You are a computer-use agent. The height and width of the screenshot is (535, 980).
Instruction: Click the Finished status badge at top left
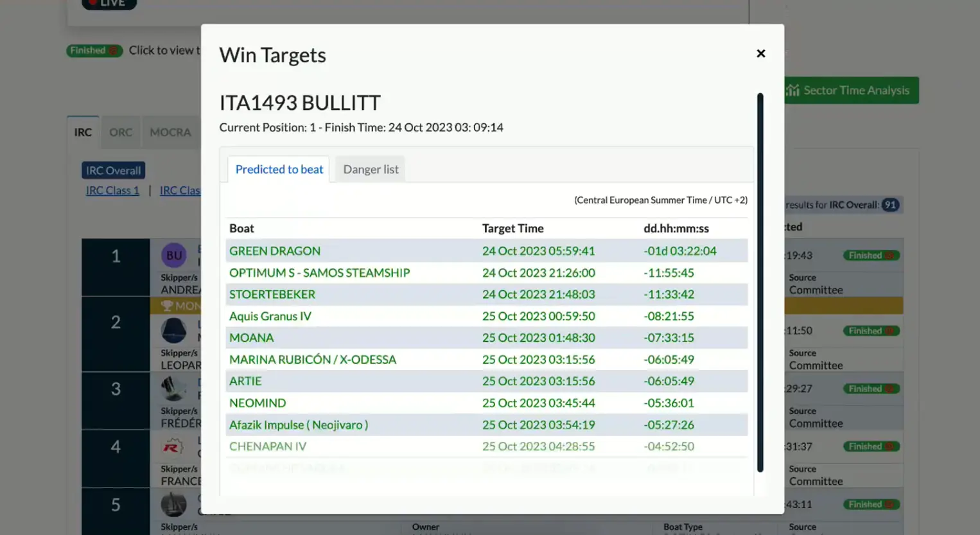(94, 51)
